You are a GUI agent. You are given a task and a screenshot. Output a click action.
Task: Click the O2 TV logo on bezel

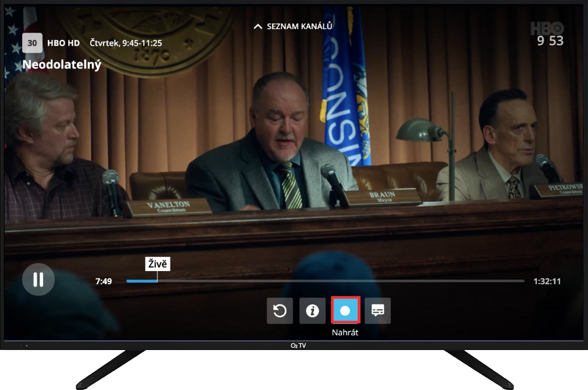pos(298,345)
